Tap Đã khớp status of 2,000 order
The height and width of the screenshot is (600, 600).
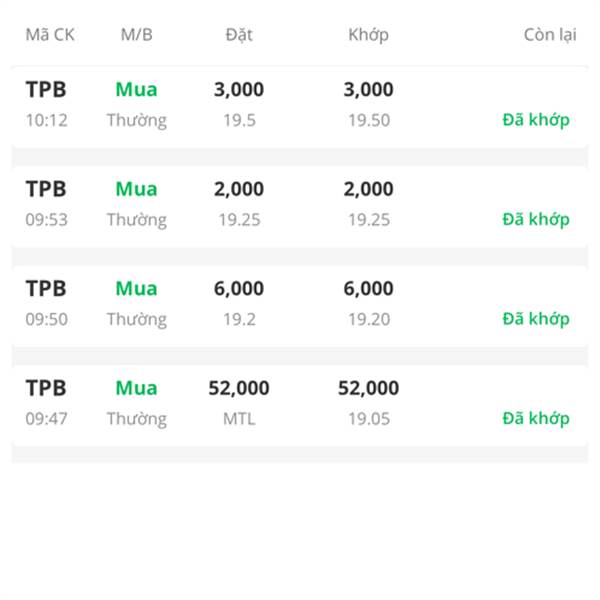point(536,220)
